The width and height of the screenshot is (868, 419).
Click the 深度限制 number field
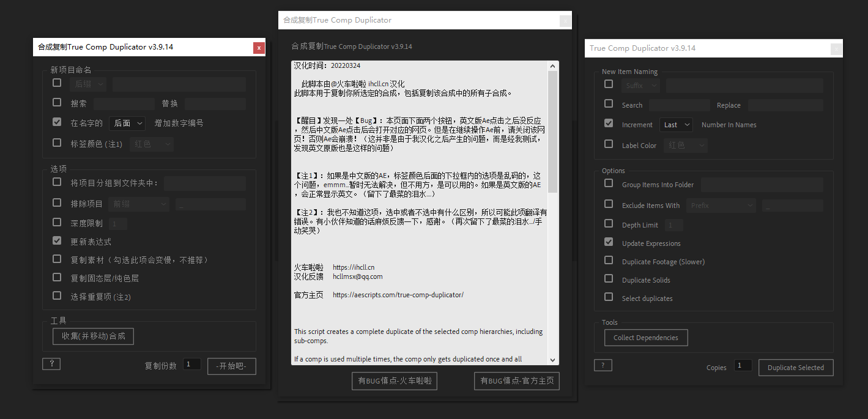(x=118, y=224)
